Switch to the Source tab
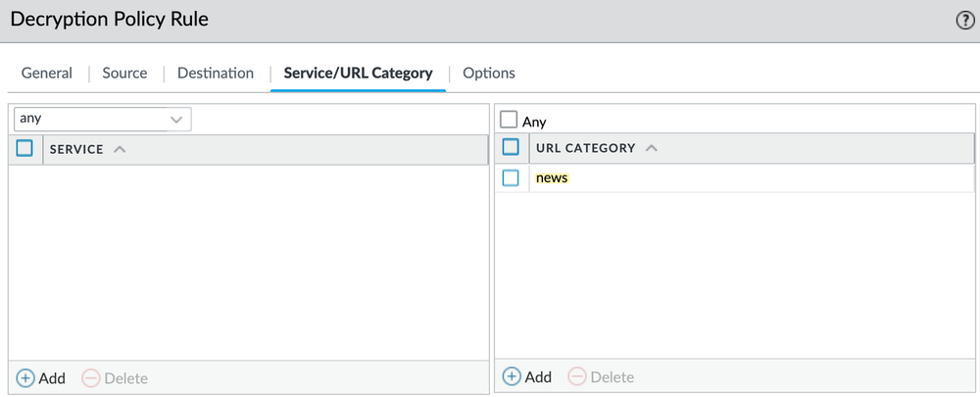 [125, 74]
